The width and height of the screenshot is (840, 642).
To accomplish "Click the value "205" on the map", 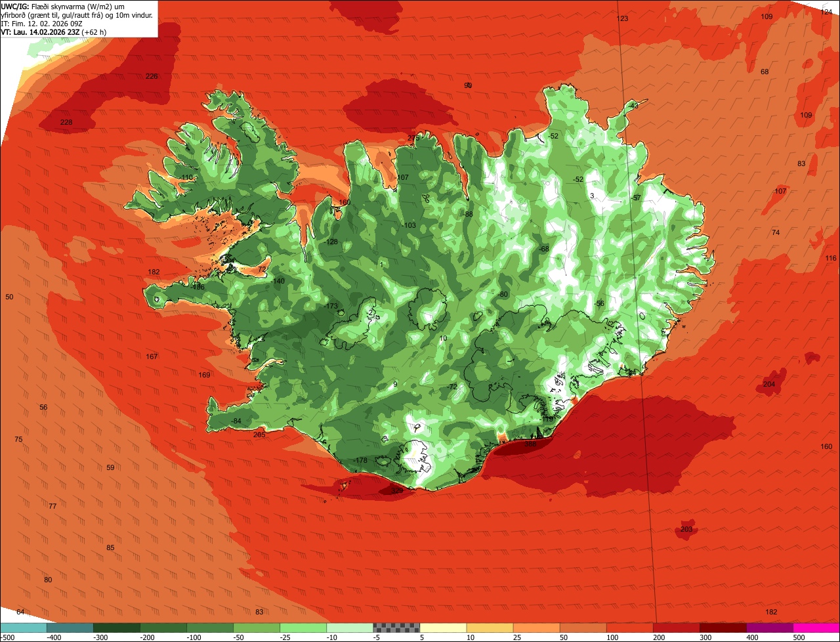I will tap(259, 435).
